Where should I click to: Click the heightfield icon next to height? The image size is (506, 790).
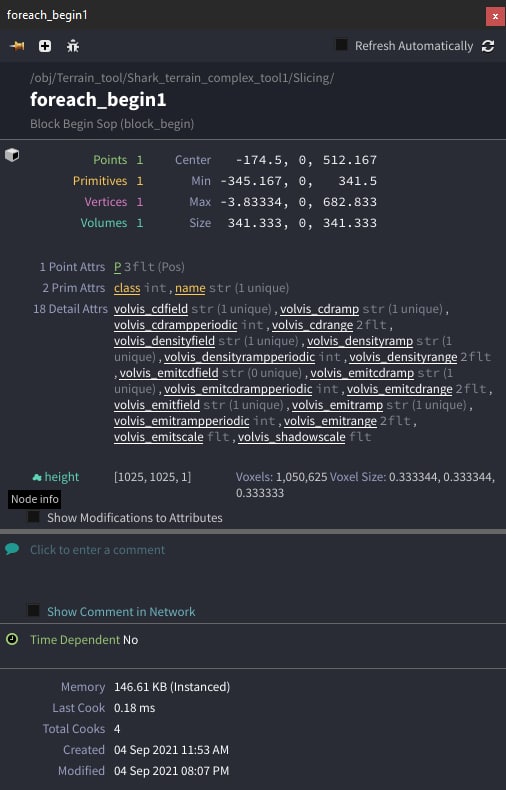coord(37,477)
